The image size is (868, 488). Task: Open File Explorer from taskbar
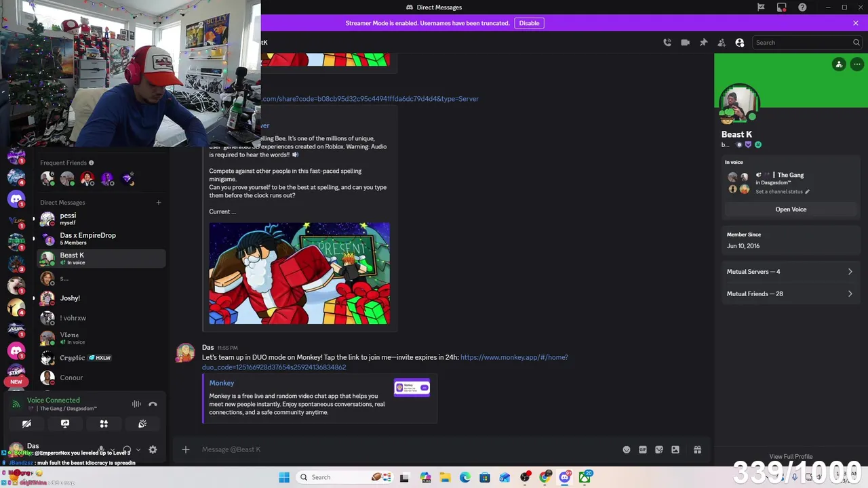tap(445, 477)
